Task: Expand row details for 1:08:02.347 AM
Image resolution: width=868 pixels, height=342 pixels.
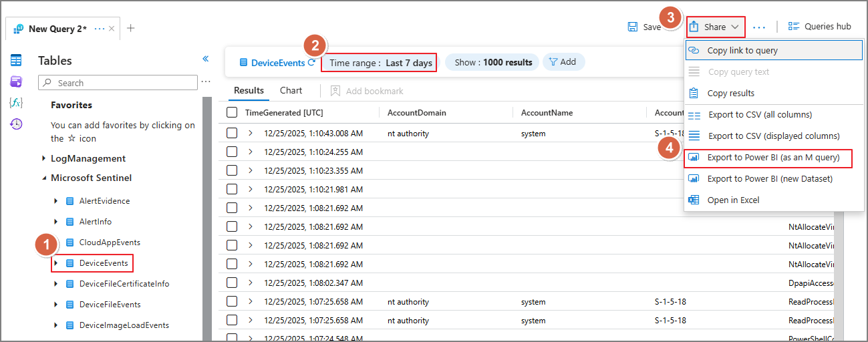Action: pyautogui.click(x=251, y=283)
